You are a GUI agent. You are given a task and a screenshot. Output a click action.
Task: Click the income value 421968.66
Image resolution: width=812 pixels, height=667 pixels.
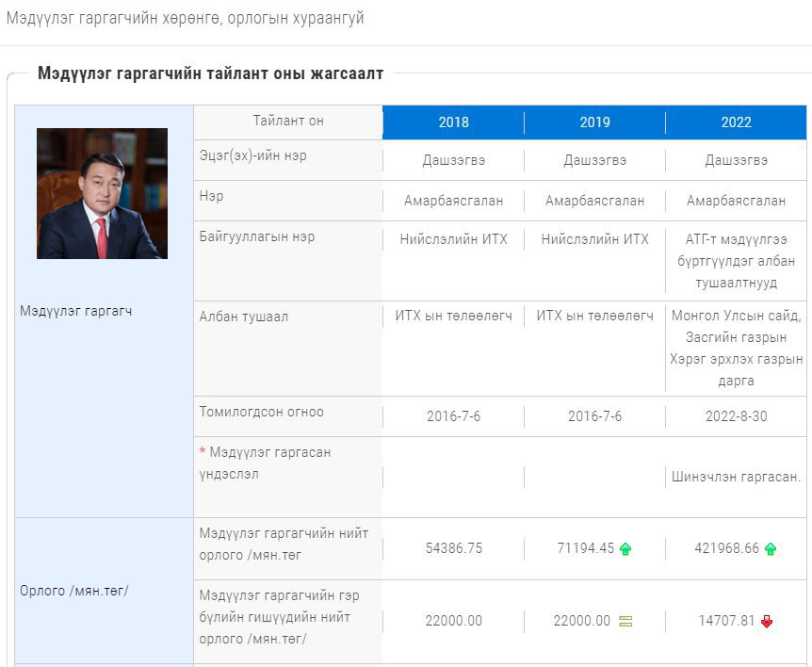click(727, 548)
